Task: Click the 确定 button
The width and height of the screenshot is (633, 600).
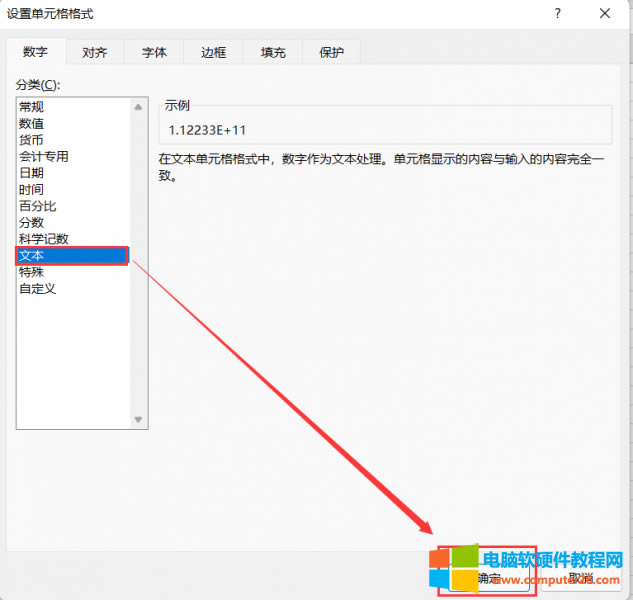Action: [489, 578]
